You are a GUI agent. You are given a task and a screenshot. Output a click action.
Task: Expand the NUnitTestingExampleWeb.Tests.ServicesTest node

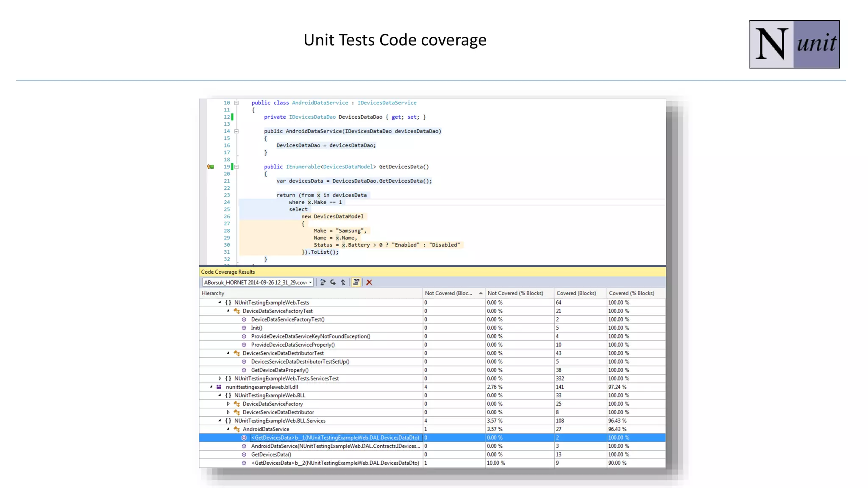220,378
